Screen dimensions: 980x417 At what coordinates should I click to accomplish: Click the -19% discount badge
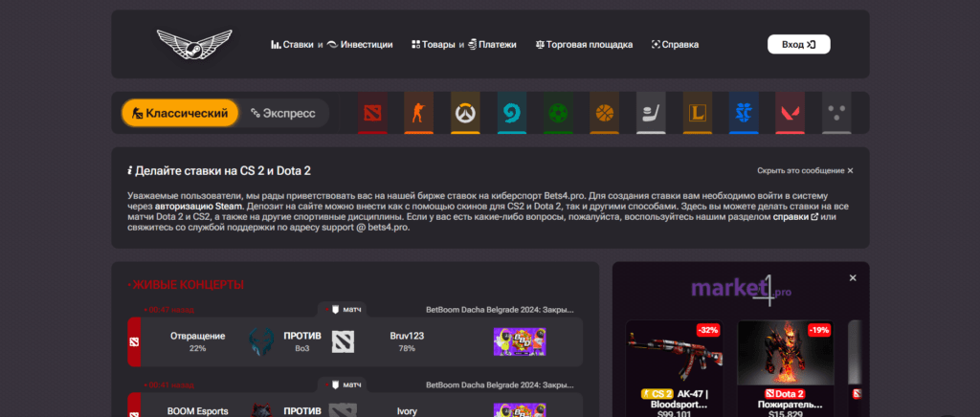(819, 330)
